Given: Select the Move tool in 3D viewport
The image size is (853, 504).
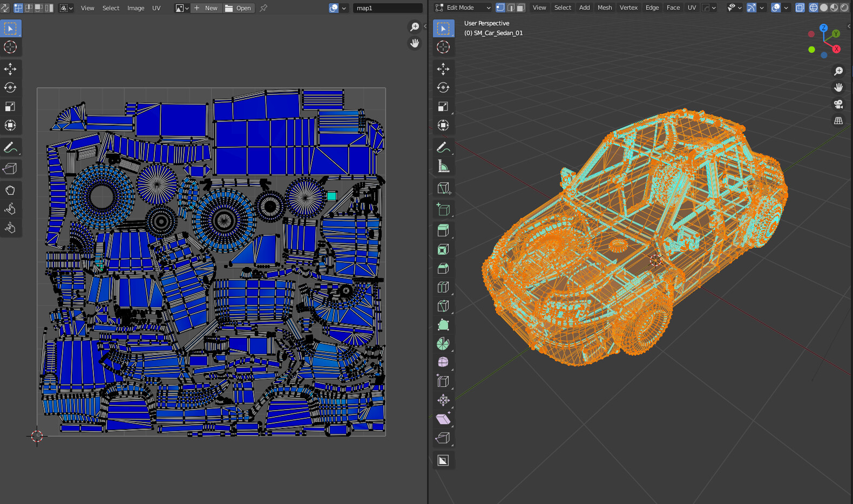Looking at the screenshot, I should tap(443, 69).
